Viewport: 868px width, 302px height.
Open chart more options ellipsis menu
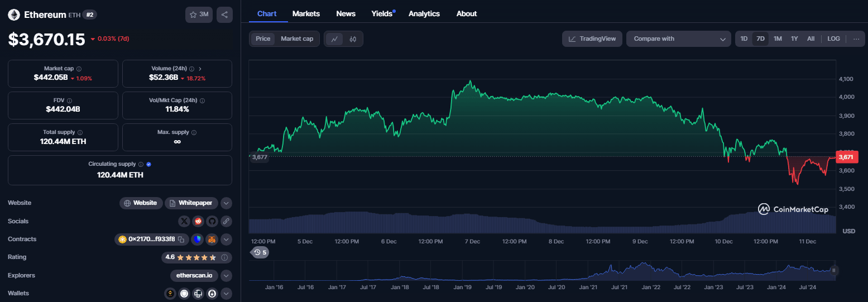coord(856,39)
